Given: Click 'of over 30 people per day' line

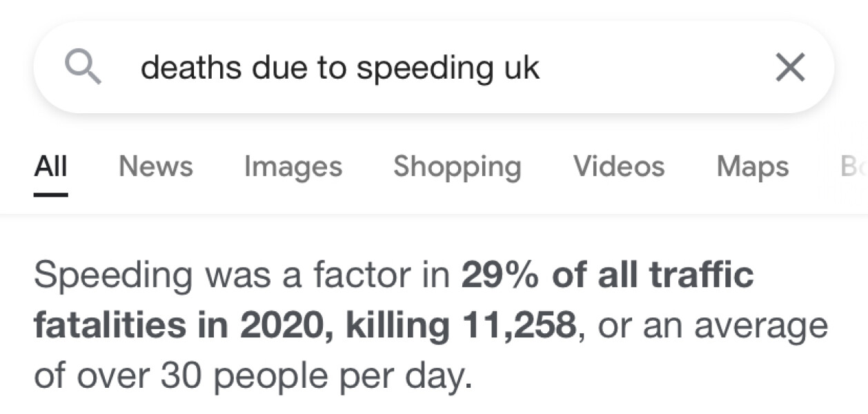Looking at the screenshot, I should pos(253,376).
